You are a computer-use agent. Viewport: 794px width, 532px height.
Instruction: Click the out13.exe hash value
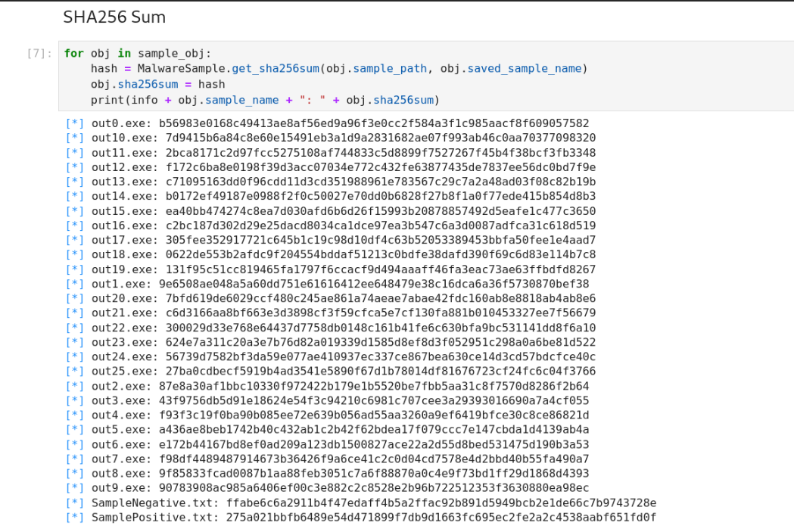coord(381,182)
